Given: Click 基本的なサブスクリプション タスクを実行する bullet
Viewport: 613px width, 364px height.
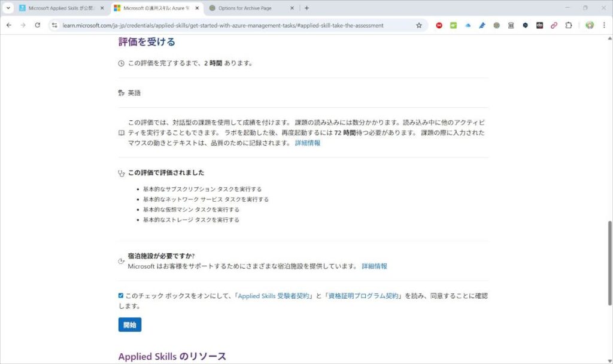Looking at the screenshot, I should [x=202, y=189].
